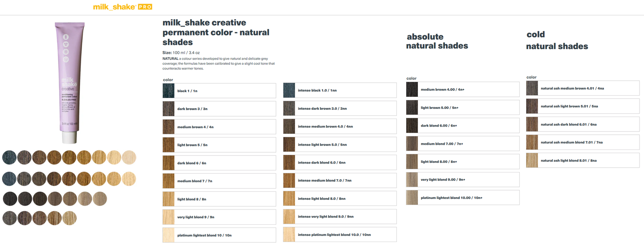Image resolution: width=644 pixels, height=246 pixels.
Task: Click 'medium brown 4.00 / 4n+' label text
Action: (442, 90)
